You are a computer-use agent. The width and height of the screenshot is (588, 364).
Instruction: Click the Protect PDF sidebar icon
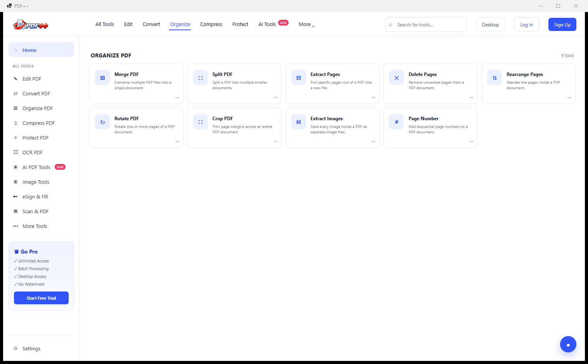click(16, 138)
